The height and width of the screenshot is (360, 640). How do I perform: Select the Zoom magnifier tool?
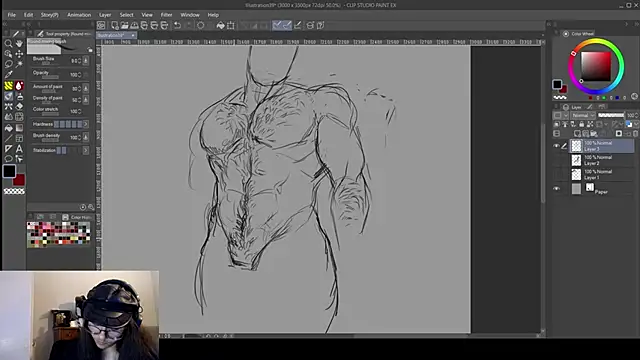8,43
